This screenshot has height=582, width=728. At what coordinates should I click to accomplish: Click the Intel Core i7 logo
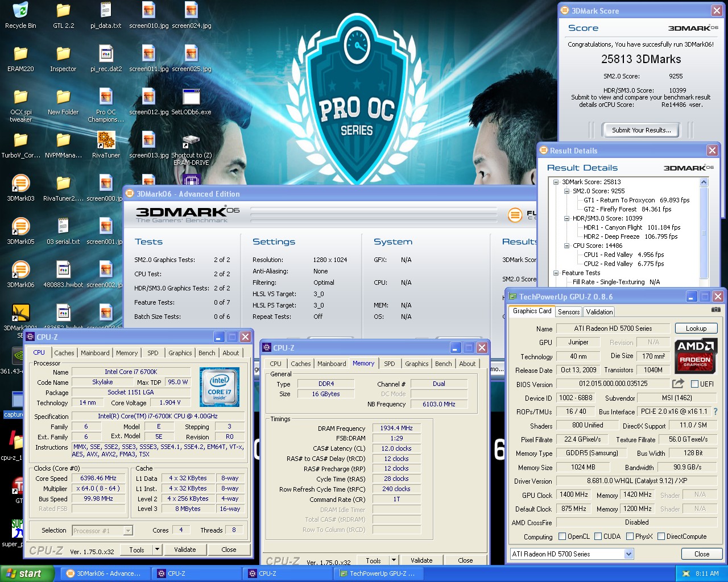[x=220, y=386]
